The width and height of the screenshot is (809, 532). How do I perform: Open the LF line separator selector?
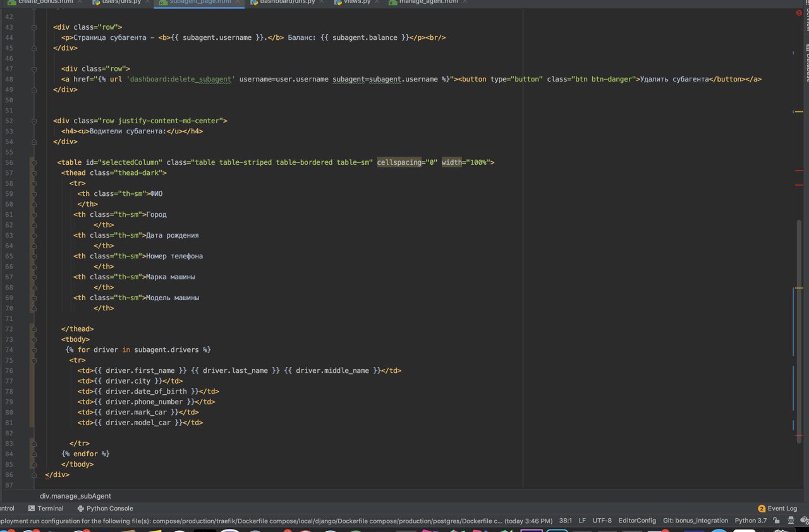point(581,521)
